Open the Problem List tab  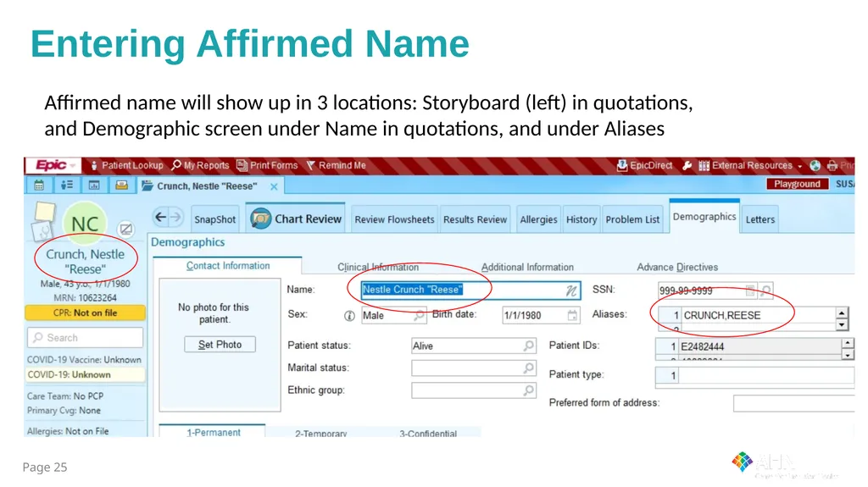coord(632,219)
